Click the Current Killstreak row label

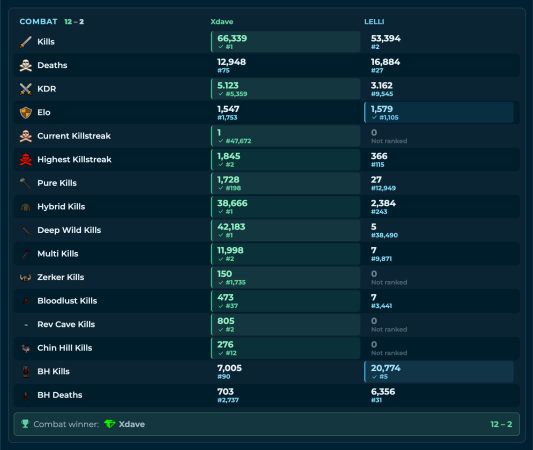(x=74, y=136)
